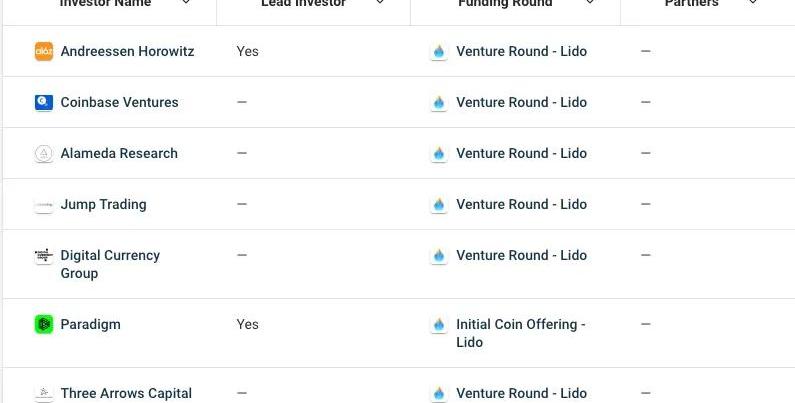Expand the Partners column dropdown arrow
The width and height of the screenshot is (795, 403).
pyautogui.click(x=753, y=3)
